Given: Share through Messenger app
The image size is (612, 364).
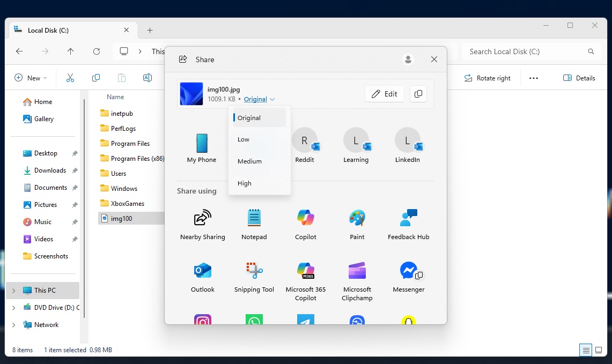Looking at the screenshot, I should coord(408,277).
